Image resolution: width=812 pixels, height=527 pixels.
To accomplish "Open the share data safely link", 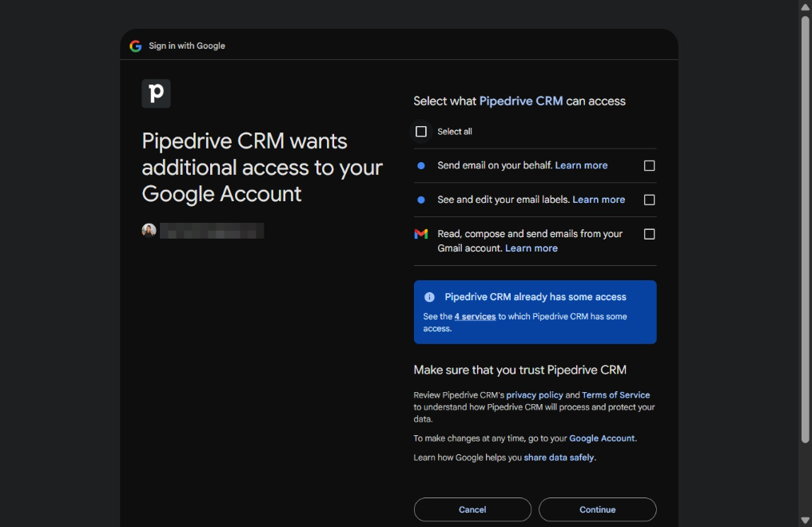I will (x=559, y=458).
